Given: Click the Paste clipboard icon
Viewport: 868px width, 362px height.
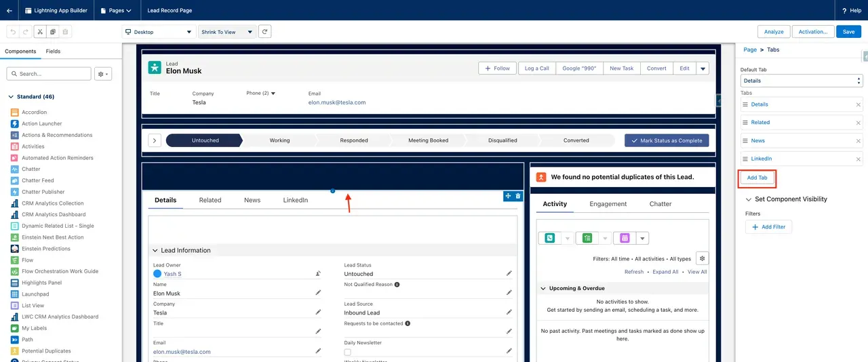Looking at the screenshot, I should 65,32.
